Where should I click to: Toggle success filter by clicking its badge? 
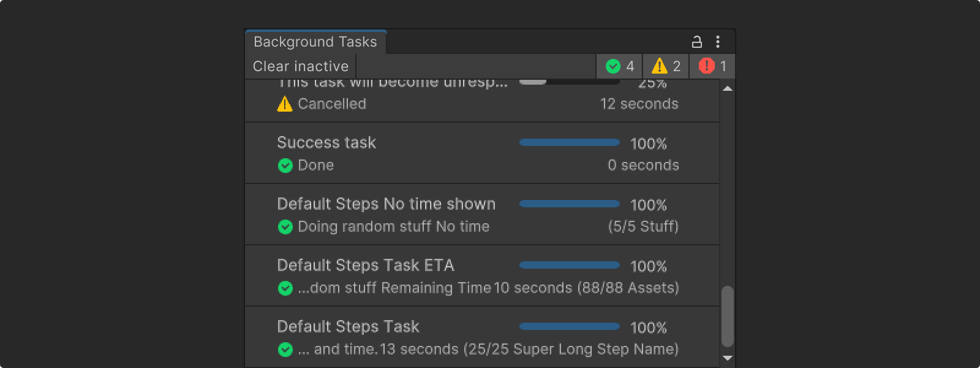tap(619, 66)
